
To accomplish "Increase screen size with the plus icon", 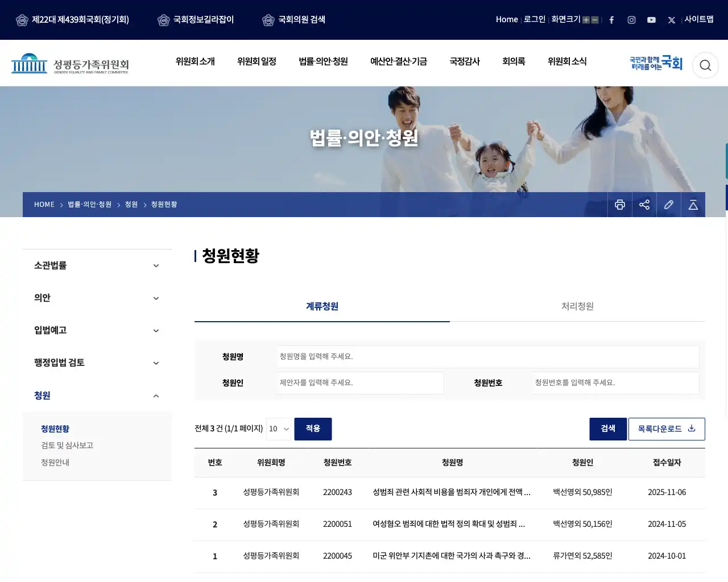I will click(x=586, y=20).
